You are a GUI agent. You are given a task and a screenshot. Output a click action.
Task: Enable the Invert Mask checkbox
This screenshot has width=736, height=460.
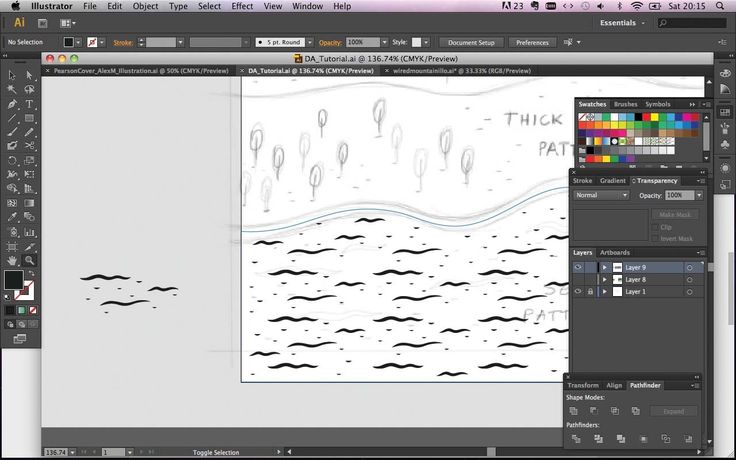655,238
